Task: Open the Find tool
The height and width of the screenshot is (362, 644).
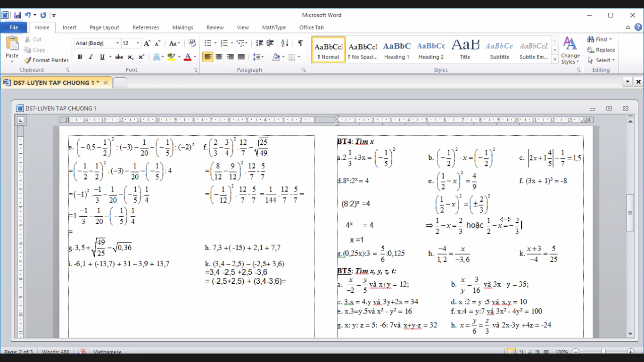Action: pyautogui.click(x=599, y=40)
